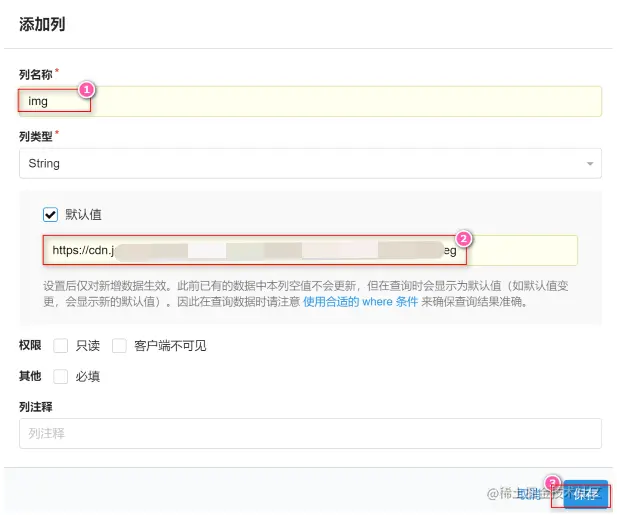Viewport: 617px width, 515px height.
Task: Click the String dropdown arrow icon
Action: (x=590, y=164)
